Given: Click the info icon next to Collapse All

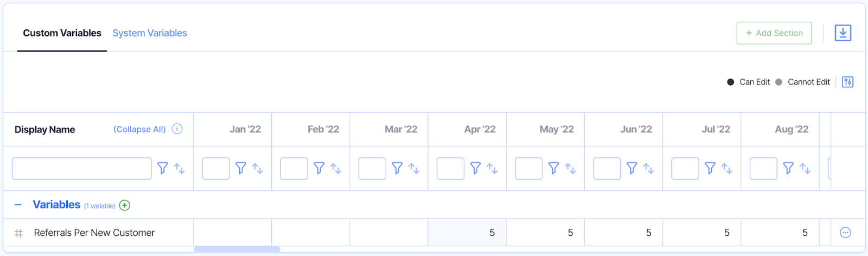Looking at the screenshot, I should (x=177, y=129).
